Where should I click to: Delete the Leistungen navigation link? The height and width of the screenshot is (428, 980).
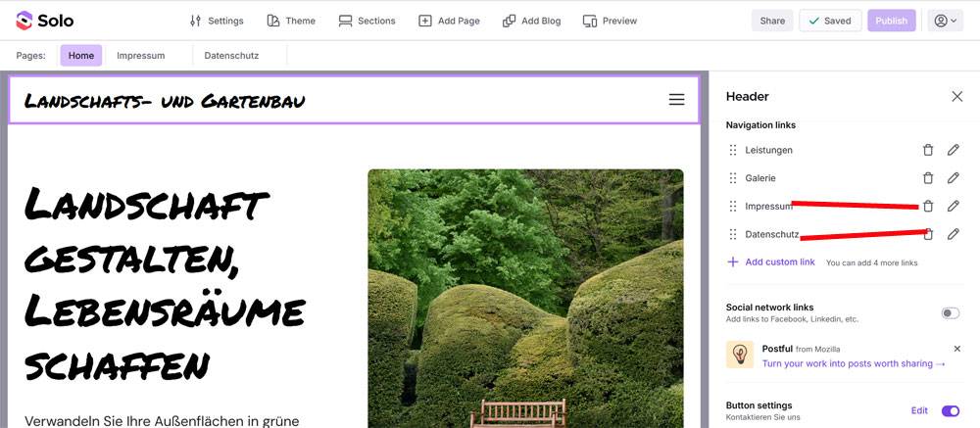click(x=928, y=150)
